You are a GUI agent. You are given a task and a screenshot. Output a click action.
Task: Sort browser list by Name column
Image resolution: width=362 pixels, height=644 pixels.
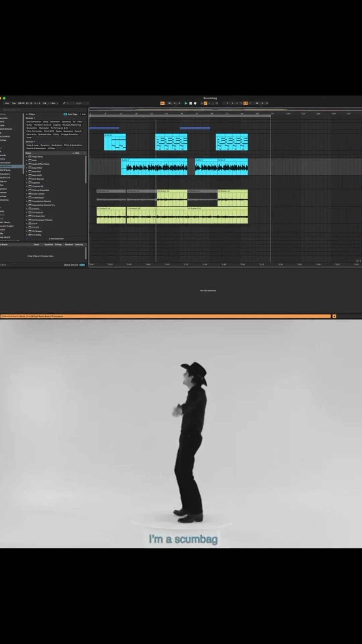(29, 153)
